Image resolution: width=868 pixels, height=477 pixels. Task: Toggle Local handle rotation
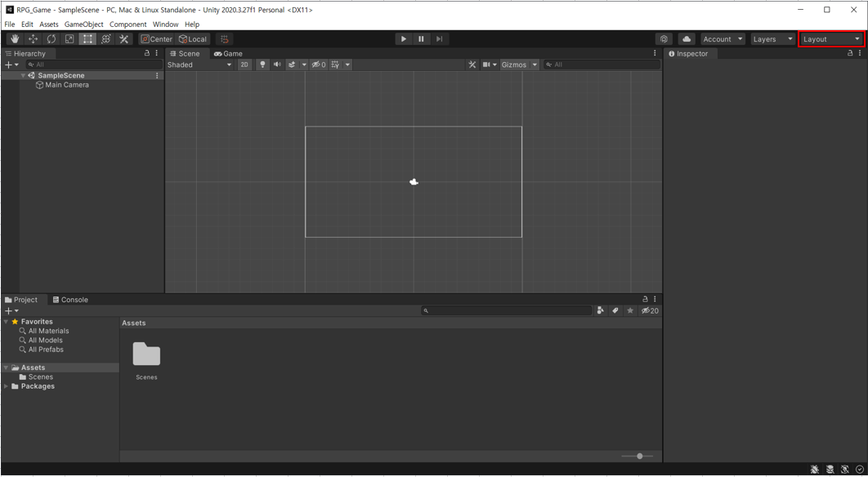click(193, 39)
